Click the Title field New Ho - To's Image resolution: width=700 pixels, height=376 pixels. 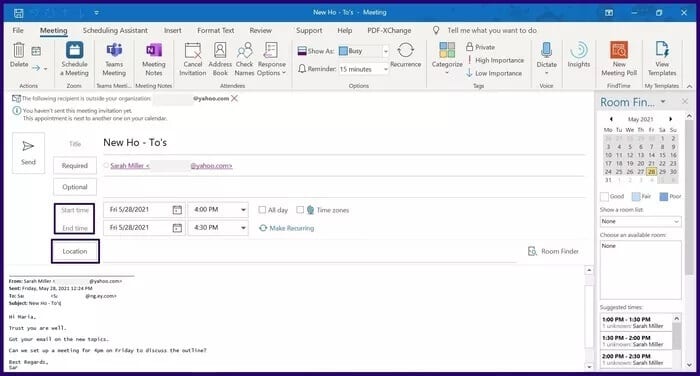point(344,143)
